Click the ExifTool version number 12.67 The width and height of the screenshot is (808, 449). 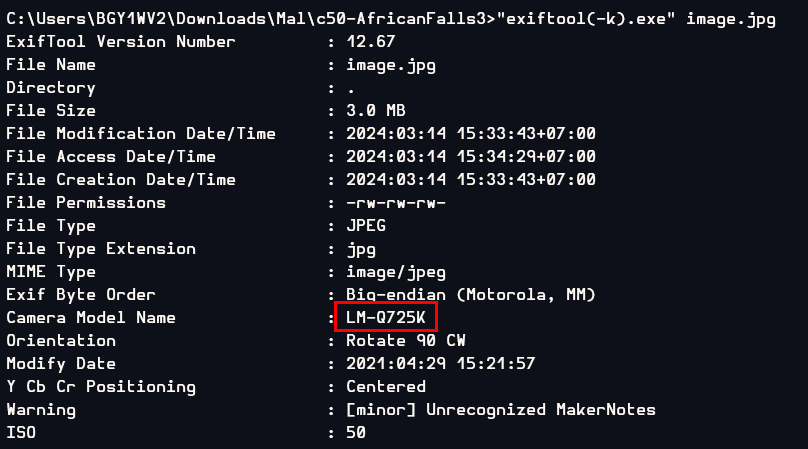pos(370,42)
